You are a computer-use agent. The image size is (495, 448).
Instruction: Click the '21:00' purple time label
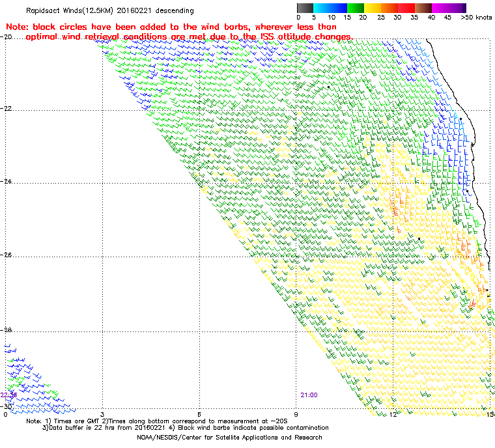309,395
